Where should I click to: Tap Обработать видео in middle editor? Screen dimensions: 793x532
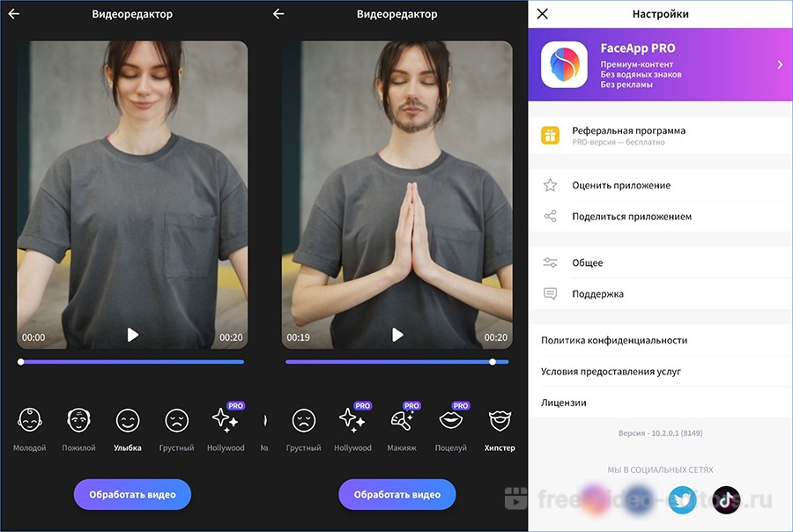397,494
